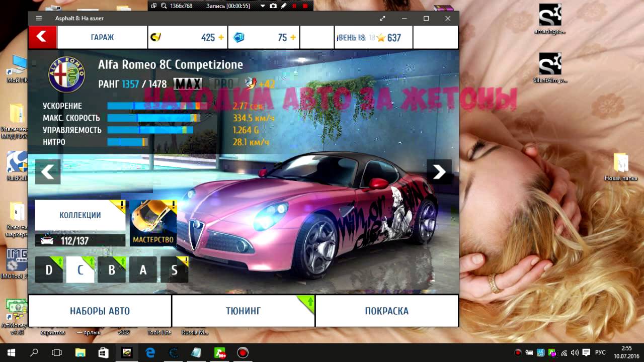Viewport: 644px width, 362px height.
Task: Launch Microsoft Edge from the taskbar
Action: click(x=150, y=353)
